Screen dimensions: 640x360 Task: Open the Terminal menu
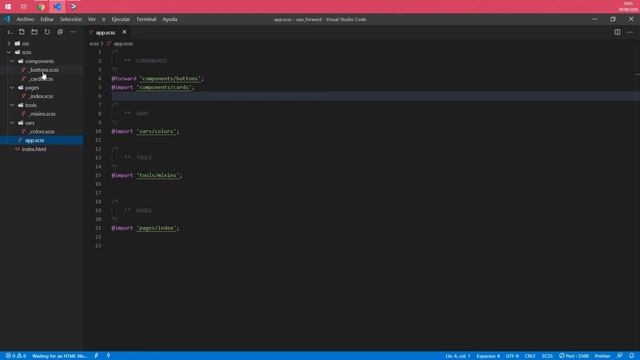tap(146, 19)
